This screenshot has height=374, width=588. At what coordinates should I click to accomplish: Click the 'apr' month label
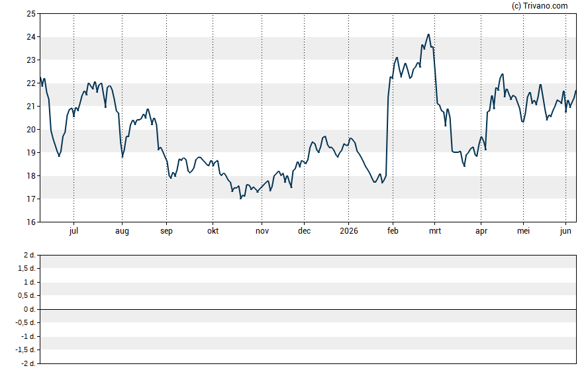(x=481, y=231)
